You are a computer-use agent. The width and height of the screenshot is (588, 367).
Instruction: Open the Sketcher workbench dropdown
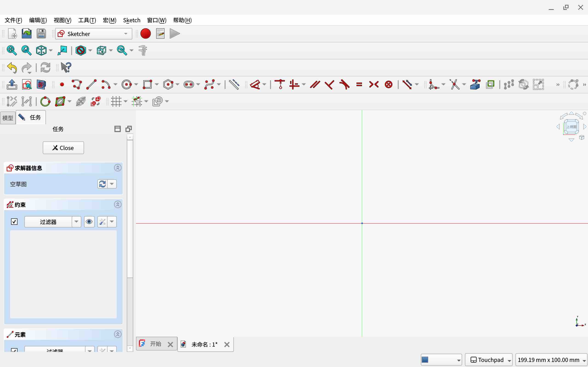[94, 34]
